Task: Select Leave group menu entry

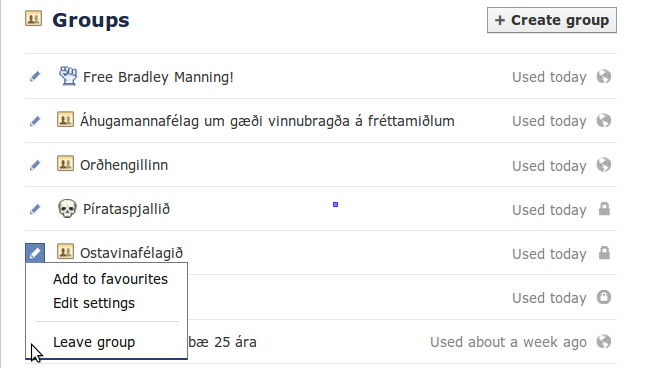Action: coord(94,342)
